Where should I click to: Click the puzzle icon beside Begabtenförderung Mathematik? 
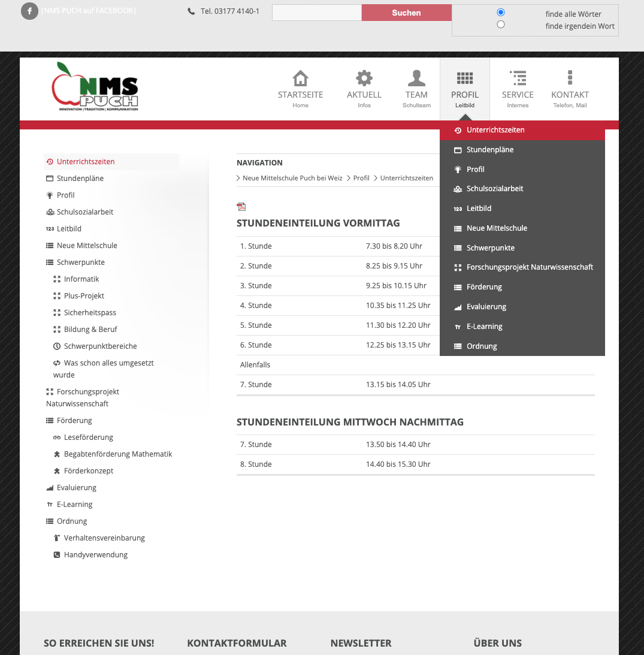pos(57,454)
